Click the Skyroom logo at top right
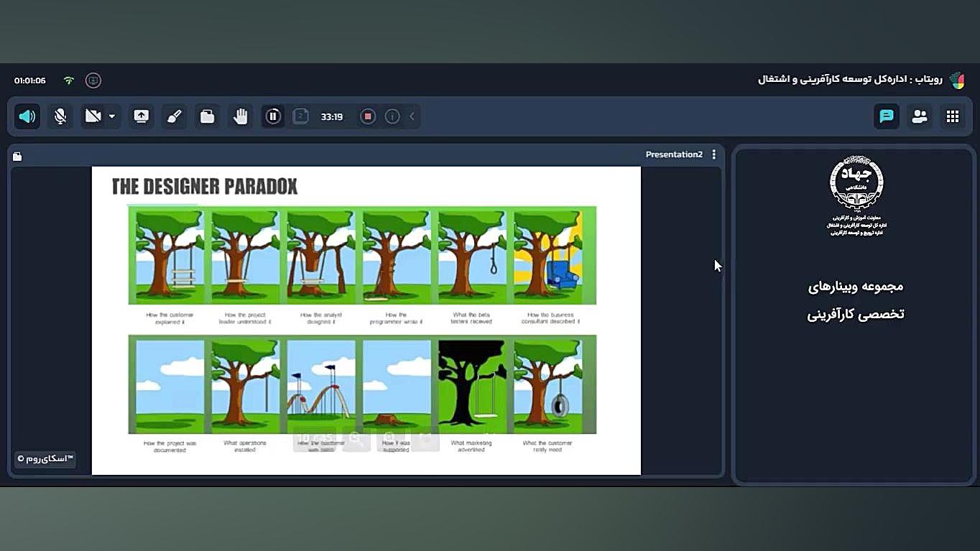This screenshot has height=551, width=980. coord(957,80)
